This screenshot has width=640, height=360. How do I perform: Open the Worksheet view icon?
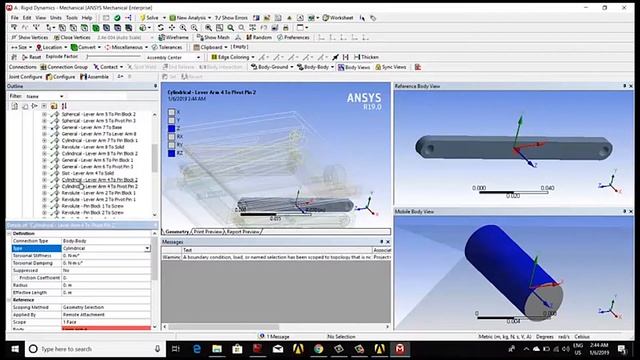pyautogui.click(x=325, y=18)
